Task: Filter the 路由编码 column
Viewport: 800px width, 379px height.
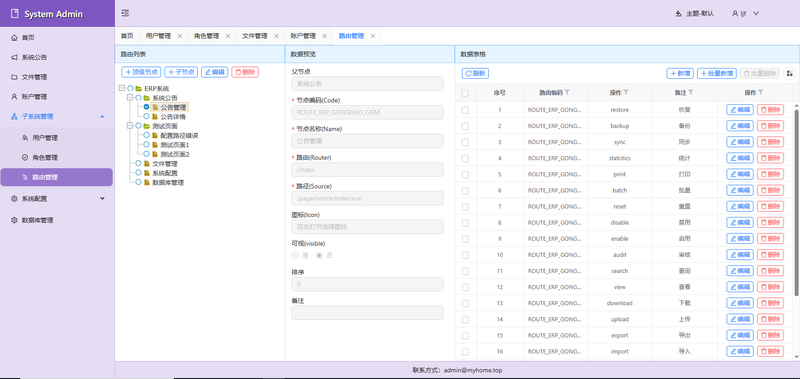Action: click(x=567, y=92)
